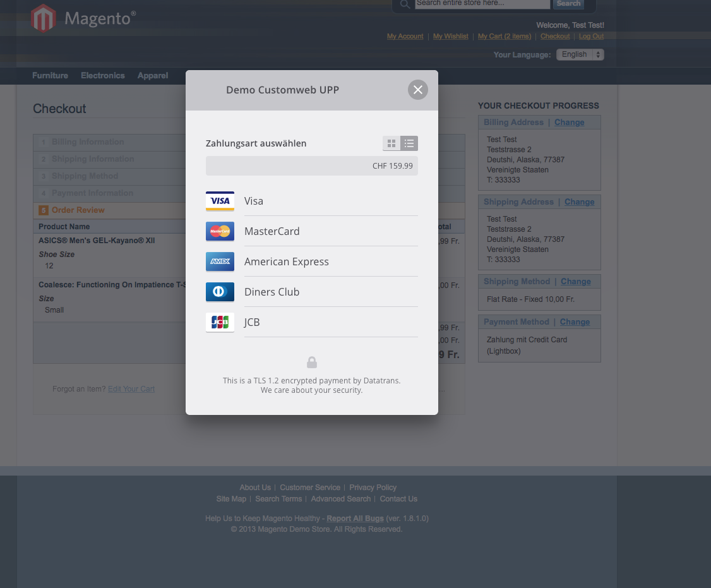
Task: Open Customer Service footer link
Action: 310,488
